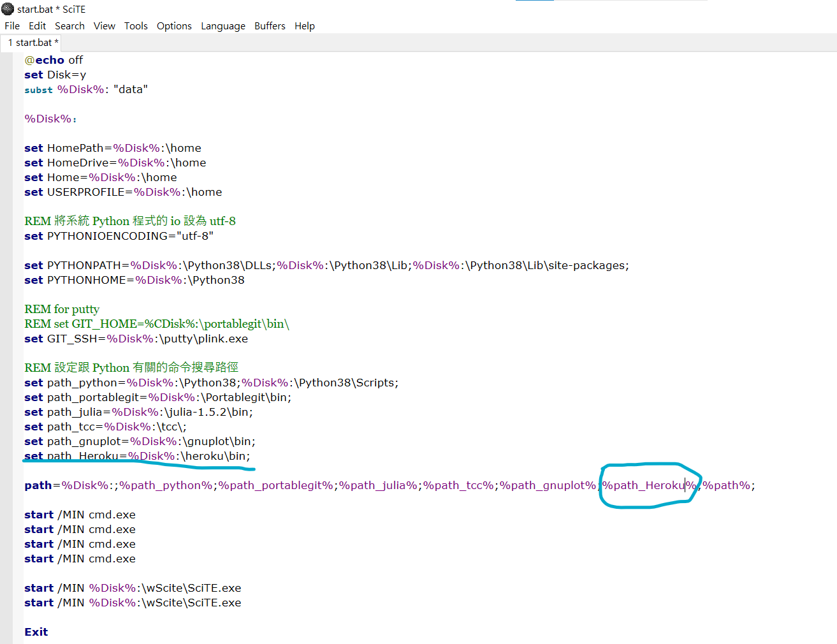Screen dimensions: 837x644
Task: Click the 'set GIT_SSH' plink.exe line
Action: [x=136, y=339]
